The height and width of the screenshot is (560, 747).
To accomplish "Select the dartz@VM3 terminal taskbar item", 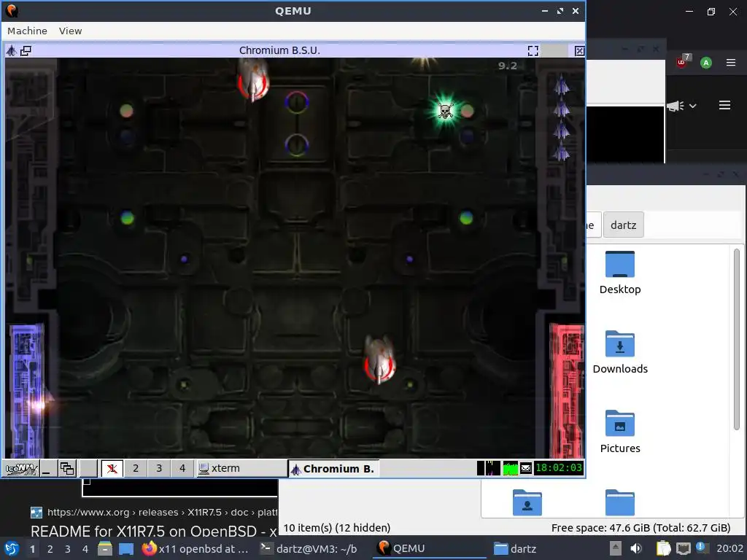I will click(309, 548).
